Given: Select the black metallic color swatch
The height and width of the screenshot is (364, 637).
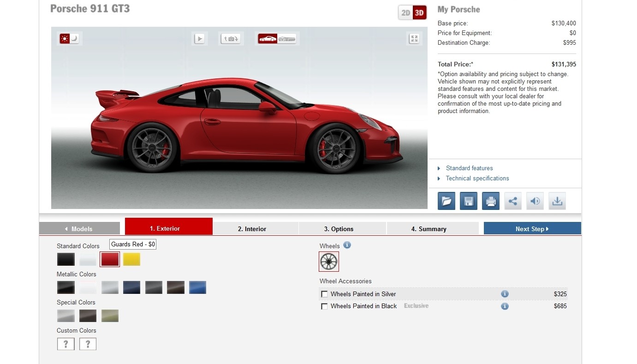Looking at the screenshot, I should click(66, 287).
